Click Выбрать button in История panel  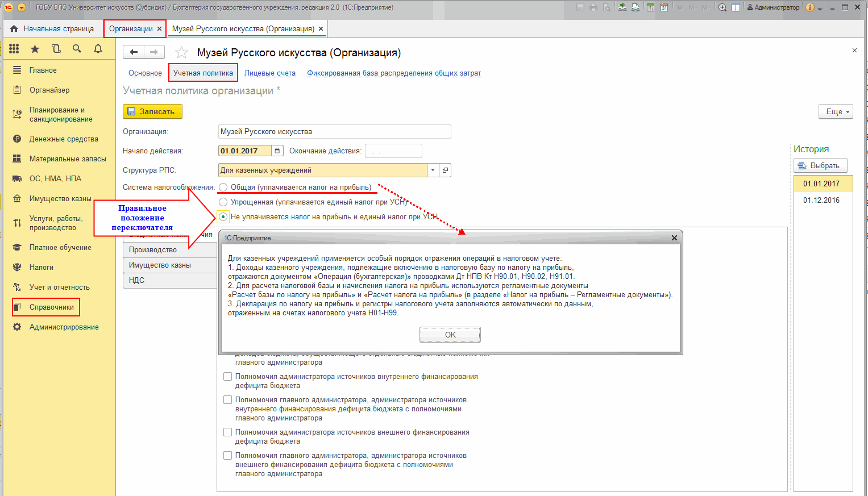click(820, 165)
